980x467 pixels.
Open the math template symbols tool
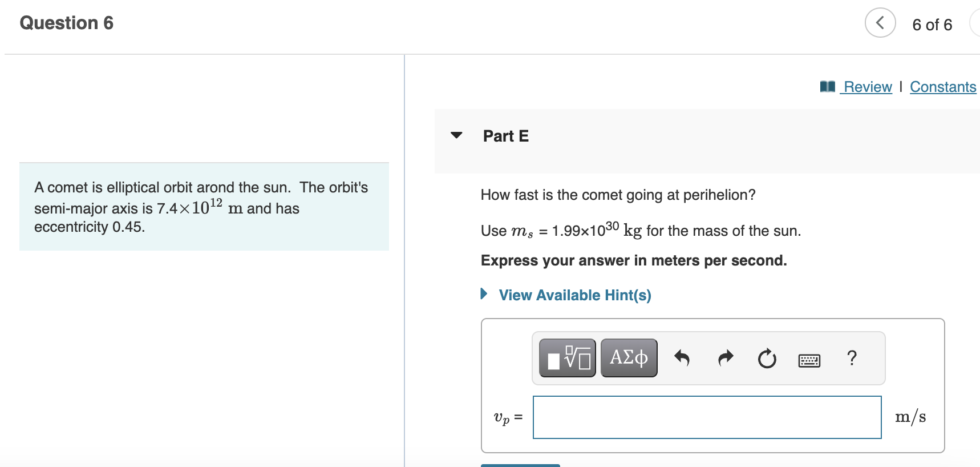pos(567,358)
